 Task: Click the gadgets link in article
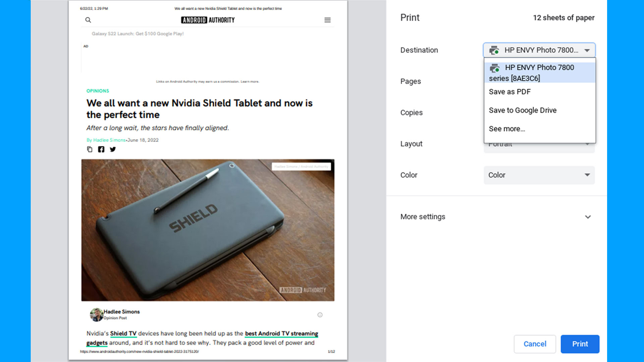point(97,343)
